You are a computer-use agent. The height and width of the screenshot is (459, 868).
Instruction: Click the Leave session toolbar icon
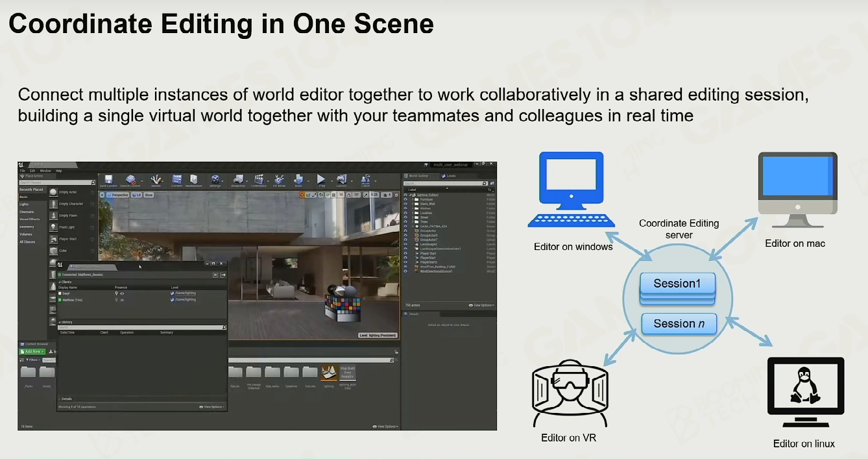[x=366, y=180]
